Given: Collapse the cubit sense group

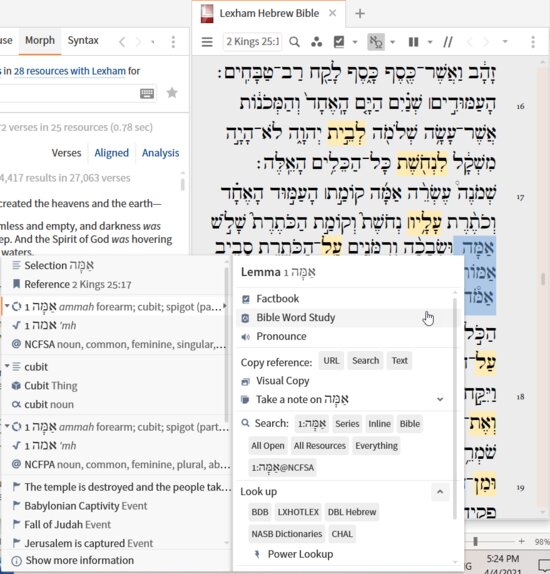Looking at the screenshot, I should pos(7,366).
